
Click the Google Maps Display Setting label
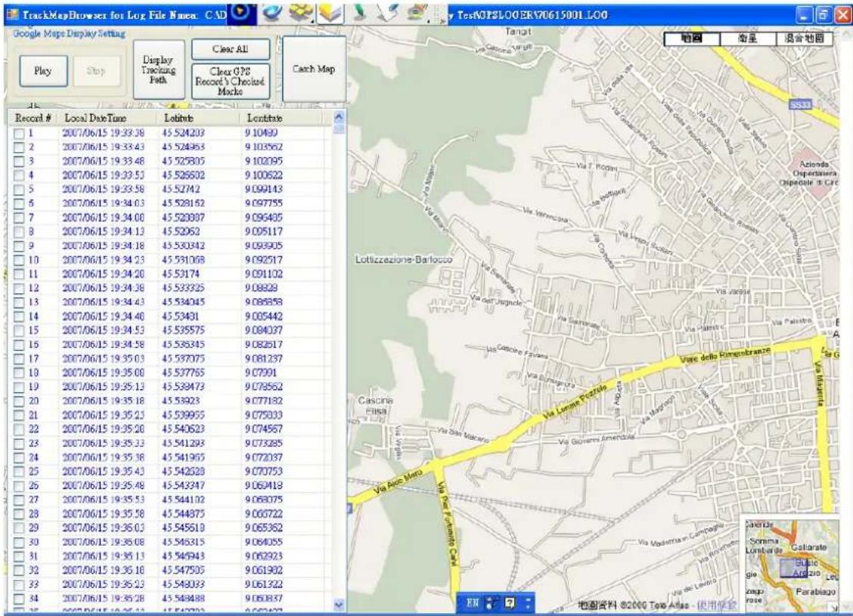point(69,34)
